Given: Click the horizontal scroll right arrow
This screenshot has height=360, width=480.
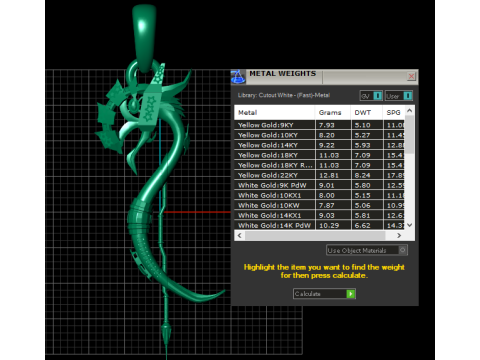Looking at the screenshot, I should (x=399, y=235).
